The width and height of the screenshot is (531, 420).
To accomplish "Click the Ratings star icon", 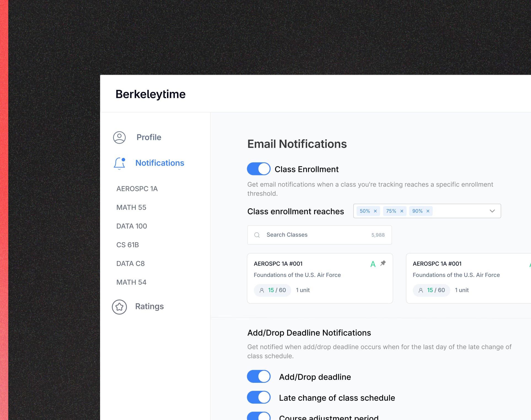I will [119, 307].
